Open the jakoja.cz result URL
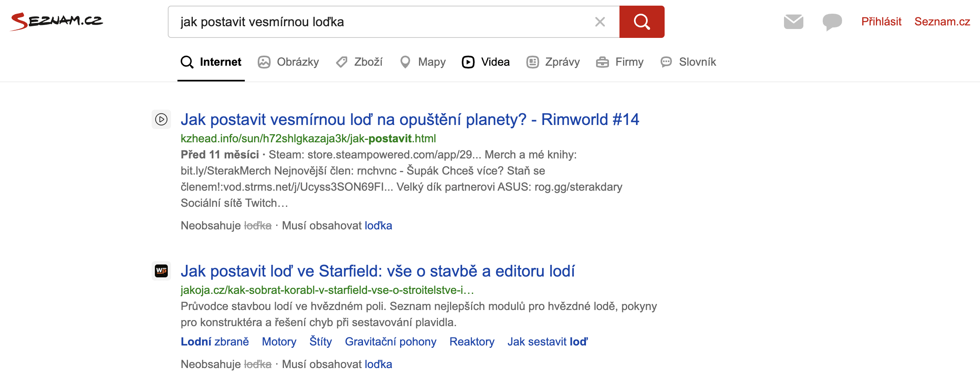The image size is (980, 387). [327, 290]
